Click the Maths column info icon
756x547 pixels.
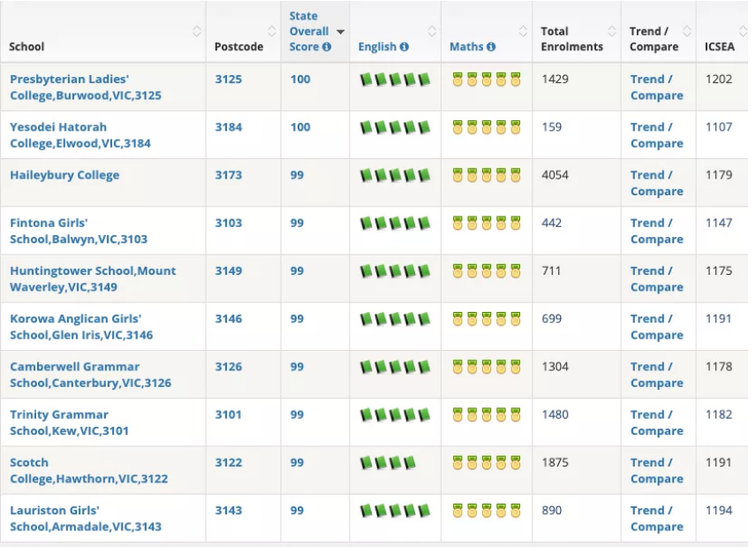(x=491, y=47)
